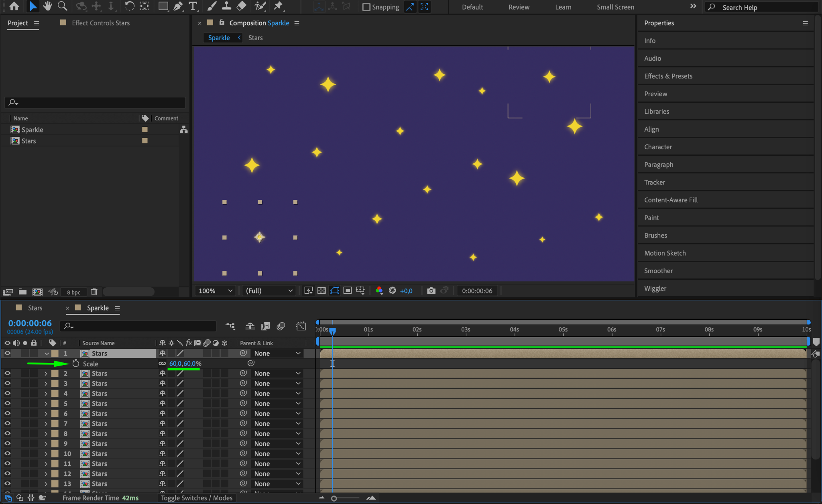Select the Puppet Pin tool
The height and width of the screenshot is (504, 822).
tap(278, 6)
